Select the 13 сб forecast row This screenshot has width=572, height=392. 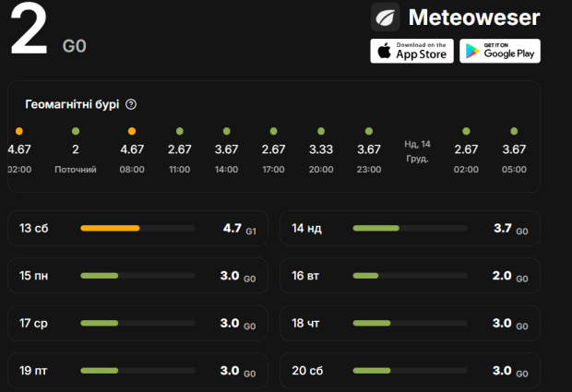click(137, 228)
